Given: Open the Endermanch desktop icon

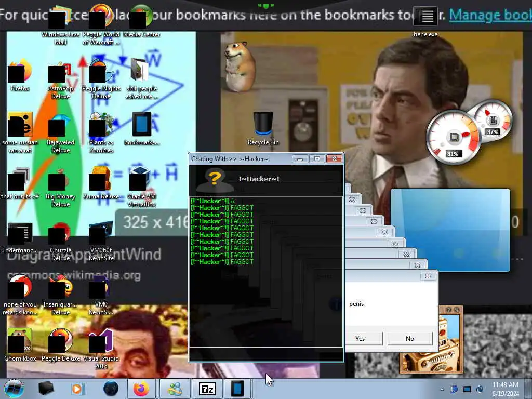Looking at the screenshot, I should point(20,237).
